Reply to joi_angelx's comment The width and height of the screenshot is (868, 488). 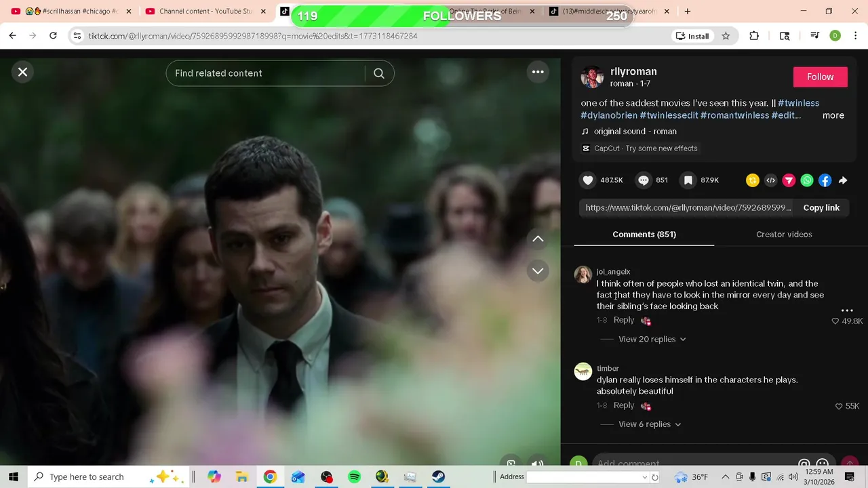point(624,320)
